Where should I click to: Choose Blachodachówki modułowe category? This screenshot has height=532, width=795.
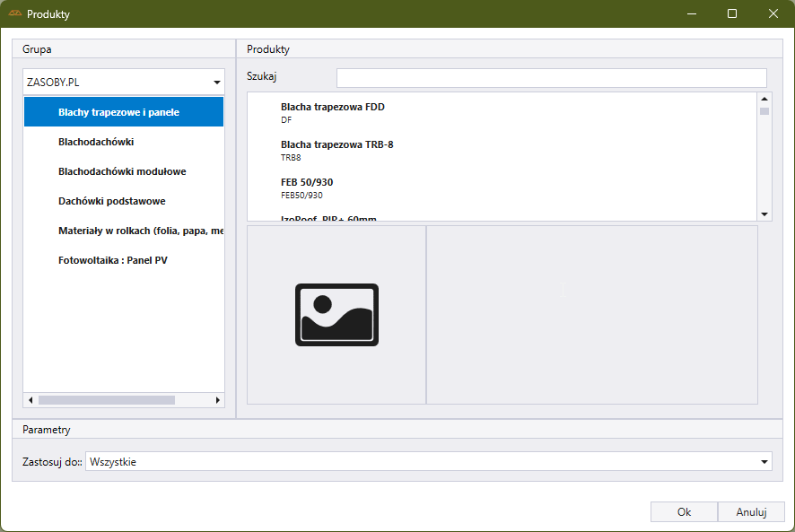click(x=122, y=171)
